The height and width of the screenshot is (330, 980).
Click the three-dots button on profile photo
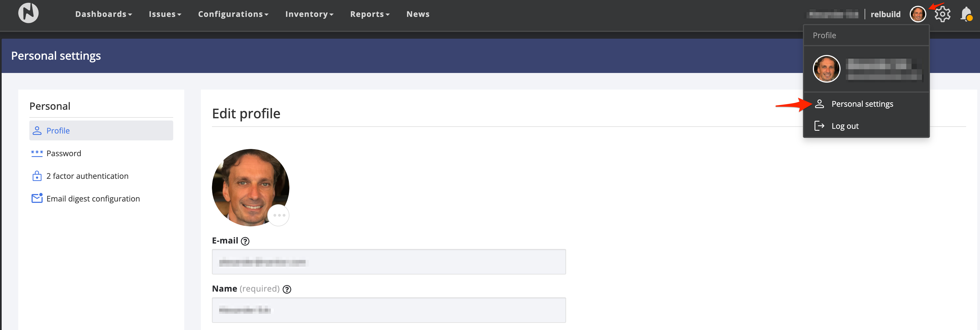coord(278,215)
